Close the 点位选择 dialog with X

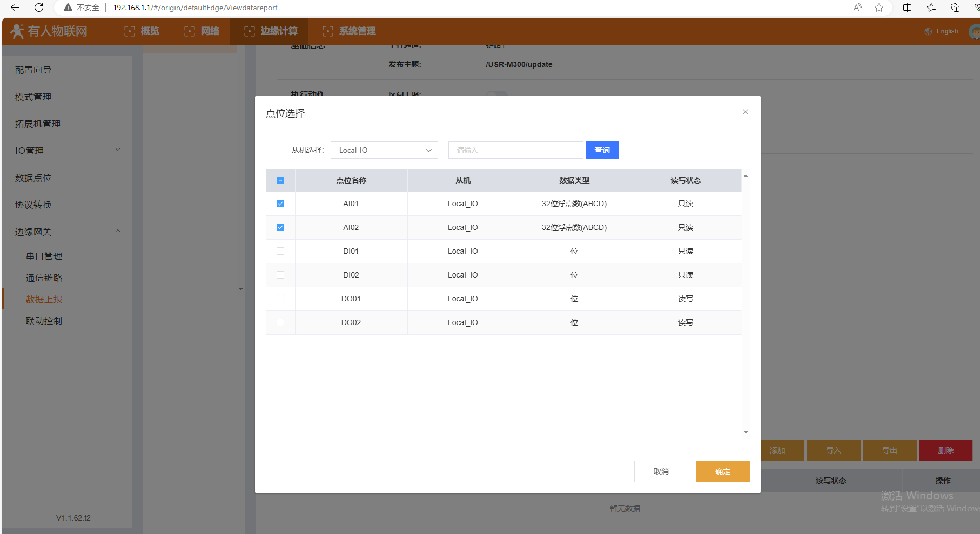(x=745, y=112)
